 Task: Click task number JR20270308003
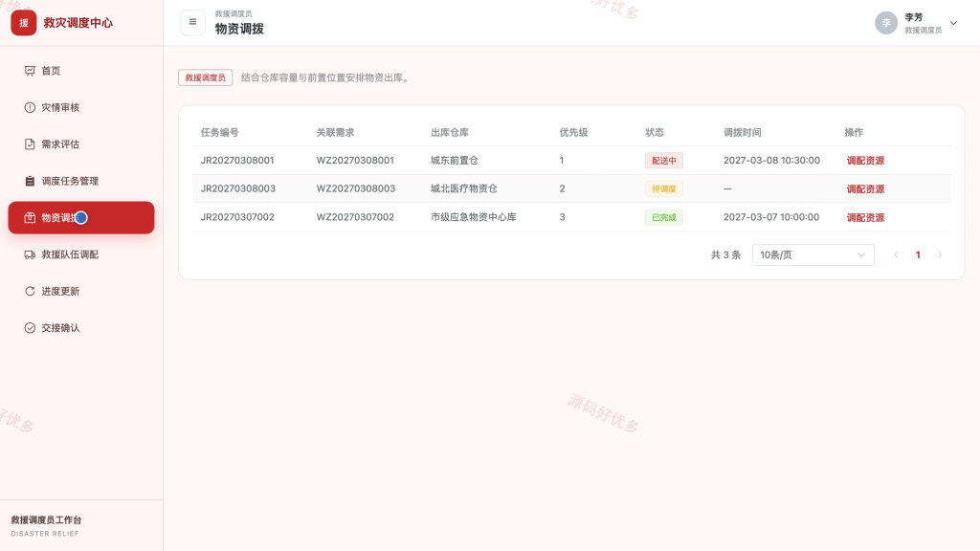point(237,188)
